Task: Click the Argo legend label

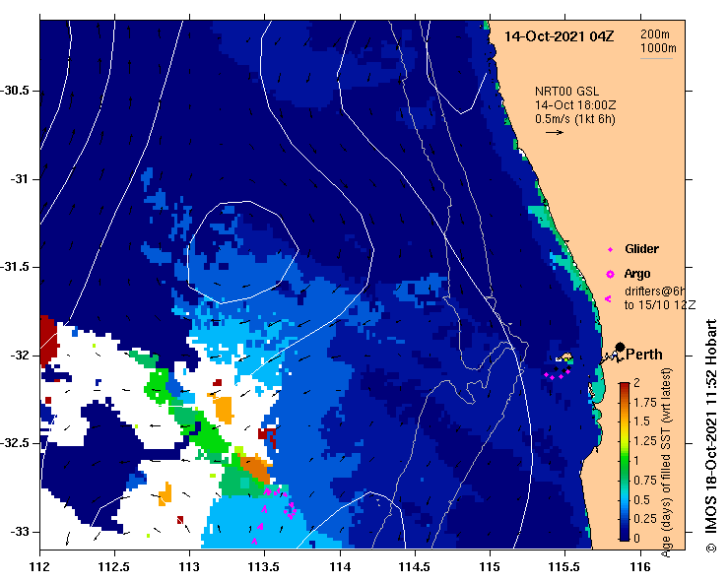Action: click(637, 274)
